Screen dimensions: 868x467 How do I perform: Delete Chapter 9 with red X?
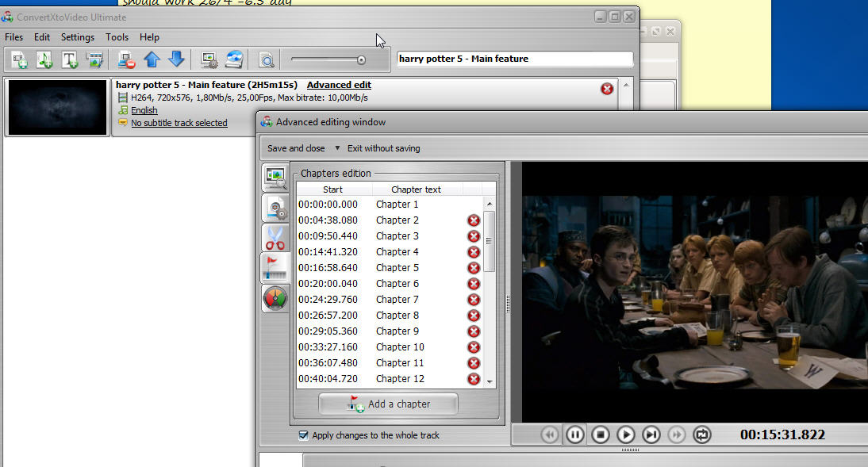click(x=474, y=331)
